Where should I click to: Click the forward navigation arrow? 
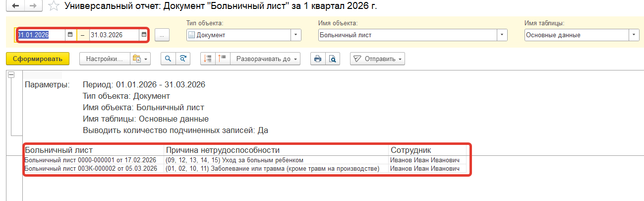[x=34, y=6]
